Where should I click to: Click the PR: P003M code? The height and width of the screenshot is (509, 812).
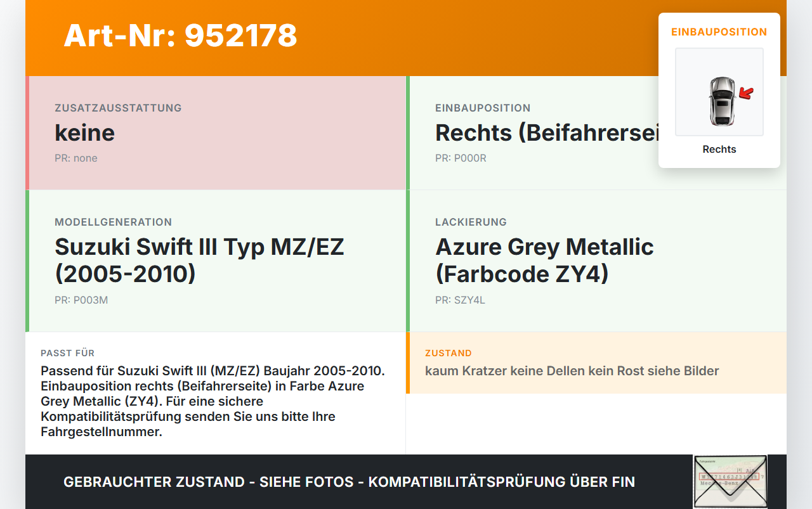click(x=81, y=300)
